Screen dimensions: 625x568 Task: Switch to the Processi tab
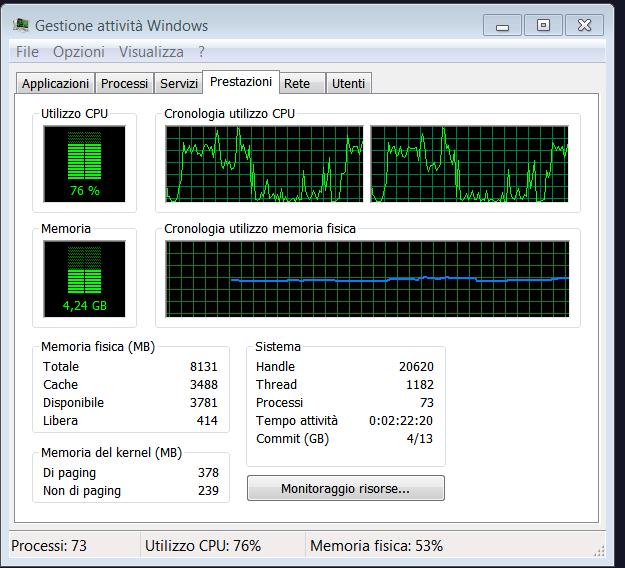pos(124,84)
